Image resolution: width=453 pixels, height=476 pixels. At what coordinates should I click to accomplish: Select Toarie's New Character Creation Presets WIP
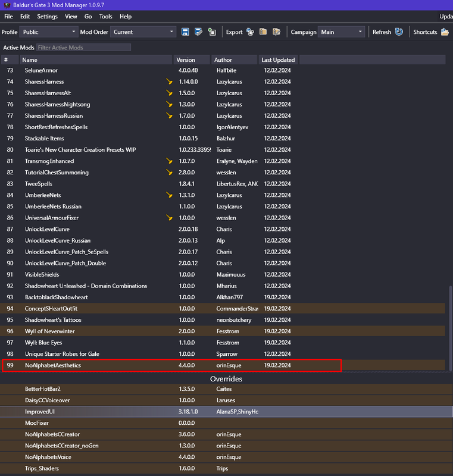(223, 150)
